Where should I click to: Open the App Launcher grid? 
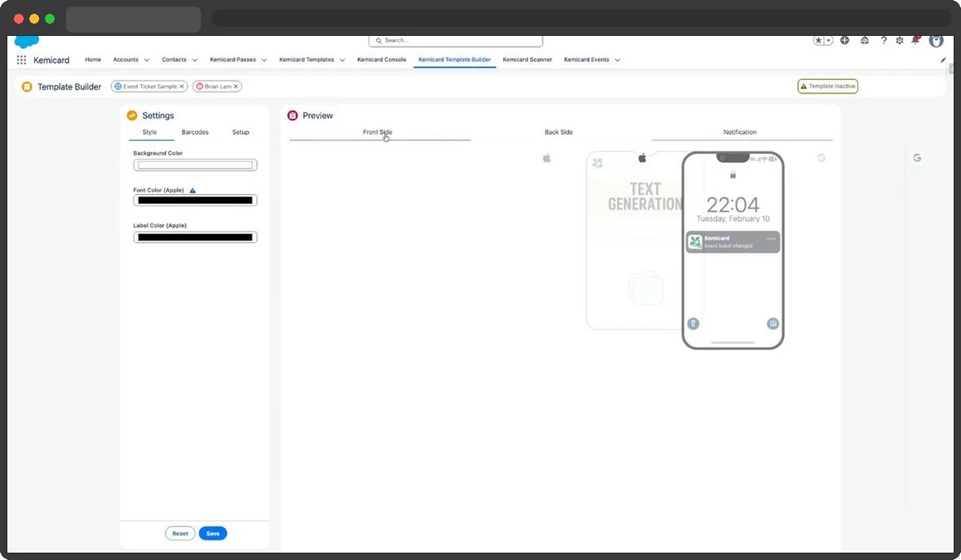pyautogui.click(x=21, y=60)
